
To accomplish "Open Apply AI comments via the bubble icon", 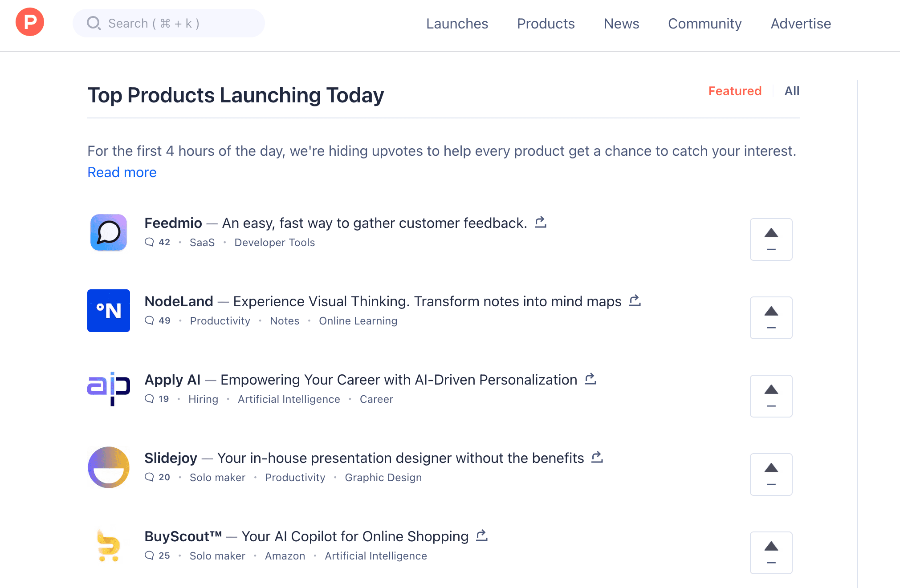I will tap(149, 399).
